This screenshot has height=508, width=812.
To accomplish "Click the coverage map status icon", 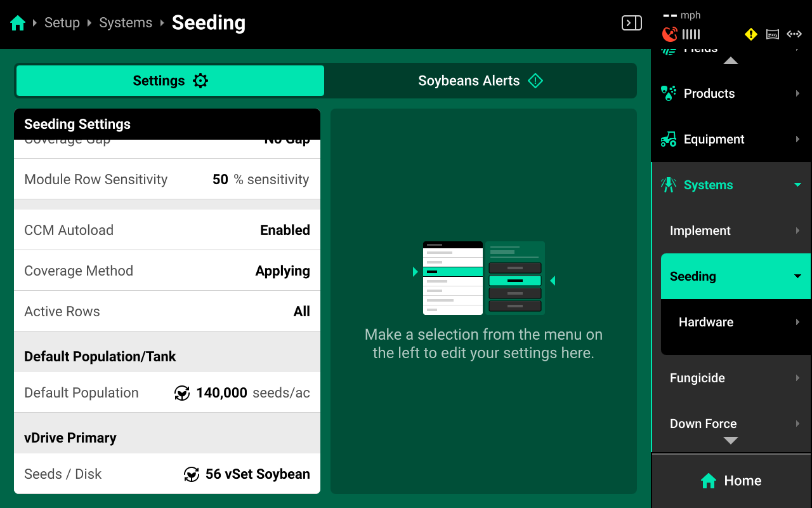I will tap(772, 34).
